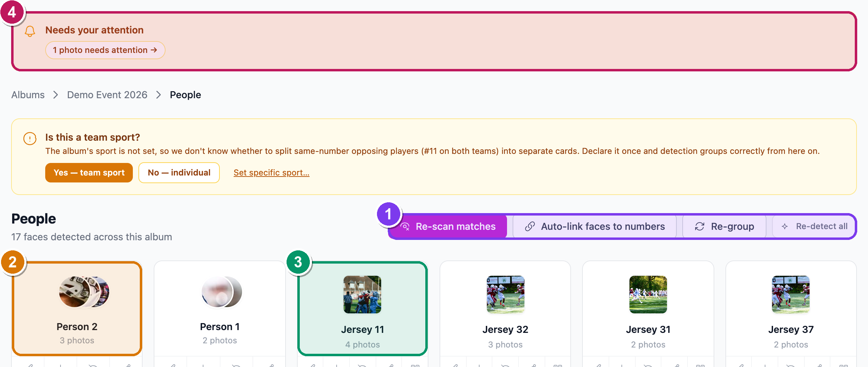Open the Jersey 37 photo thumbnail
Viewport: 868px width, 367px height.
click(x=791, y=295)
